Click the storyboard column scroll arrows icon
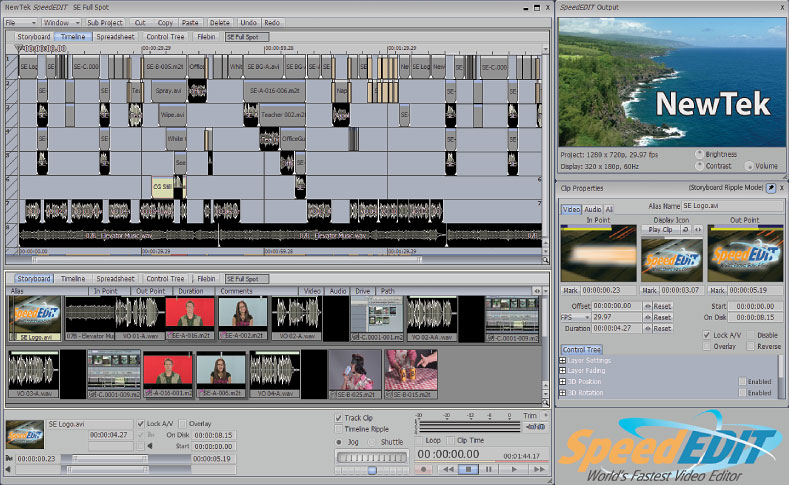 click(x=537, y=291)
